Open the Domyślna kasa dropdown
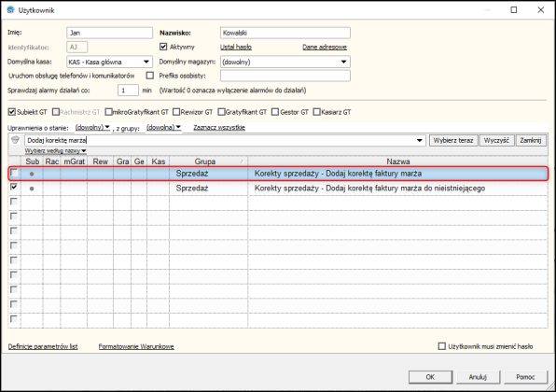 click(146, 62)
